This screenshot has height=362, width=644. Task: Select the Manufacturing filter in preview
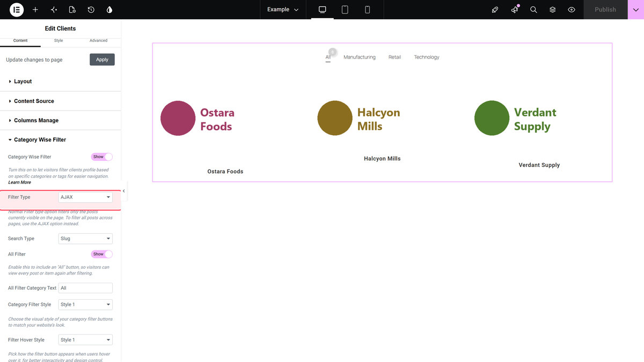pyautogui.click(x=360, y=57)
